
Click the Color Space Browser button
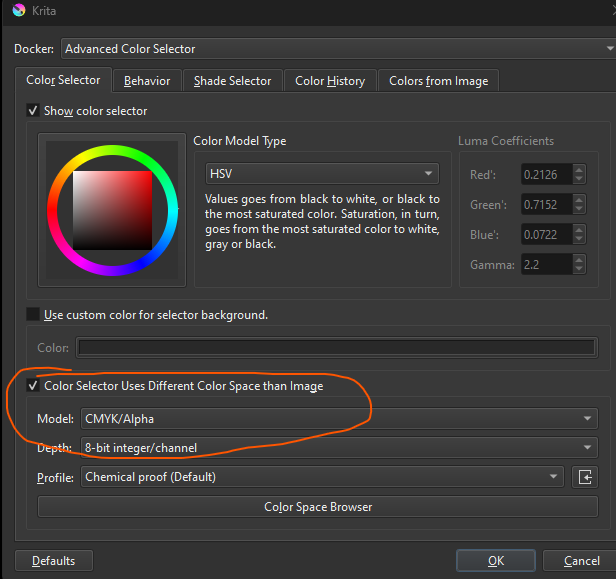pyautogui.click(x=318, y=507)
